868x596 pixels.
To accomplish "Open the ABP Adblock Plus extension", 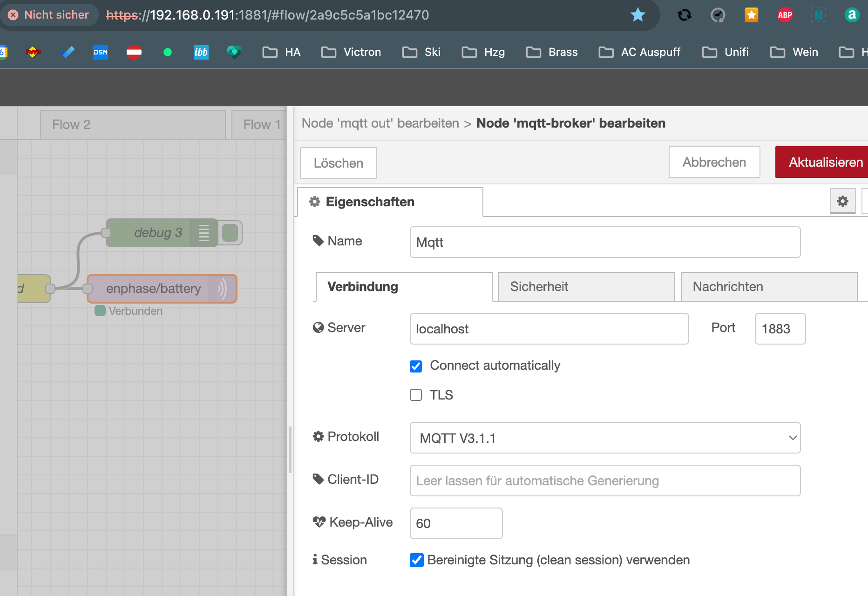I will click(x=785, y=15).
